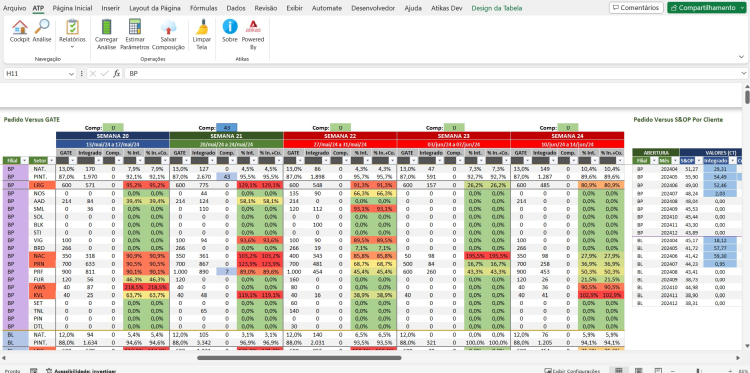
Task: Open the Ajuda tab
Action: pos(413,8)
